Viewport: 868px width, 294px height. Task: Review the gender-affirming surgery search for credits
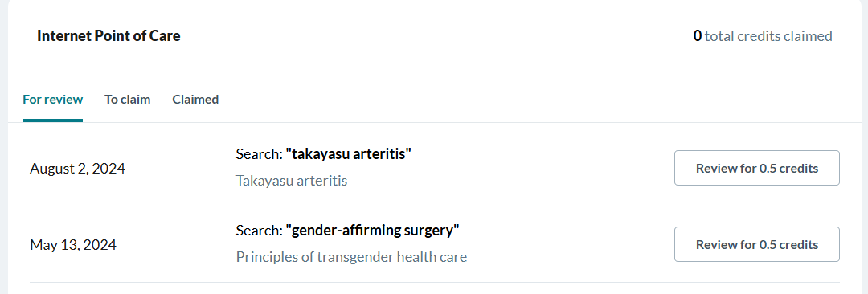pos(757,244)
